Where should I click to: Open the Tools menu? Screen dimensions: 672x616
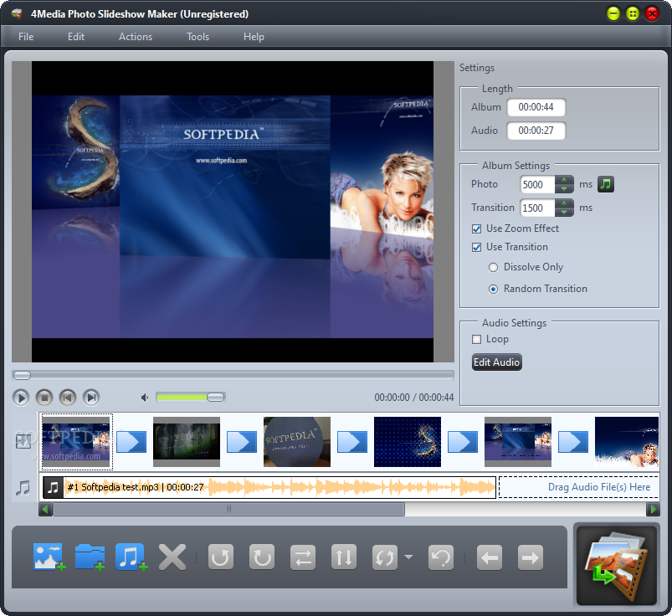[x=198, y=37]
